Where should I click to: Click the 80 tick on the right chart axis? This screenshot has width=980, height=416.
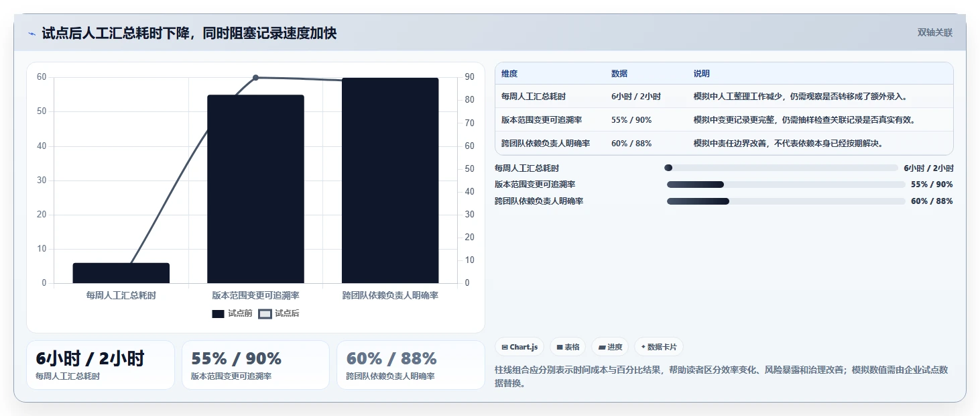coord(469,100)
